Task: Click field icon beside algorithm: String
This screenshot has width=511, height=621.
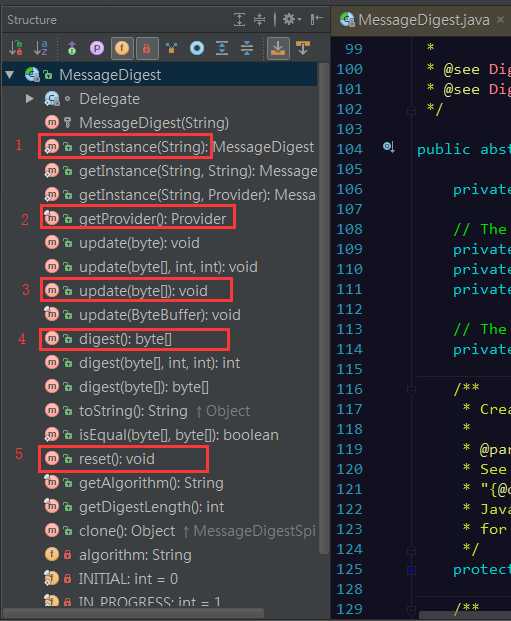Action: tap(51, 554)
